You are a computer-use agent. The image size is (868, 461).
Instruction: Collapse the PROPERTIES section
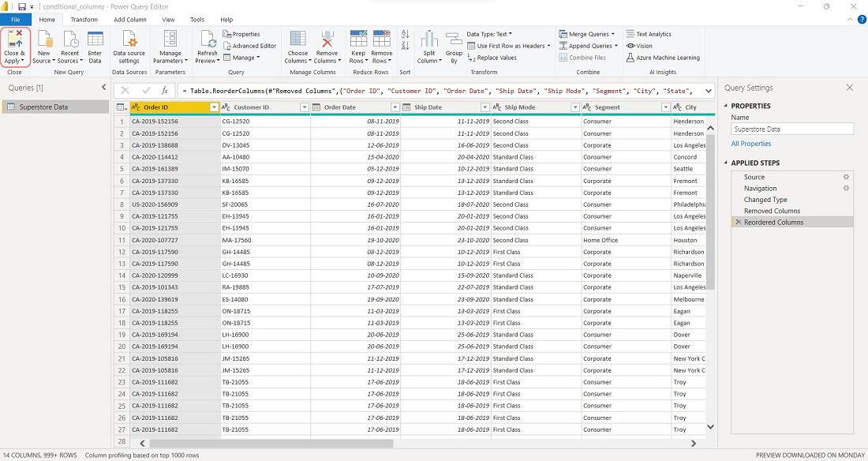[726, 106]
